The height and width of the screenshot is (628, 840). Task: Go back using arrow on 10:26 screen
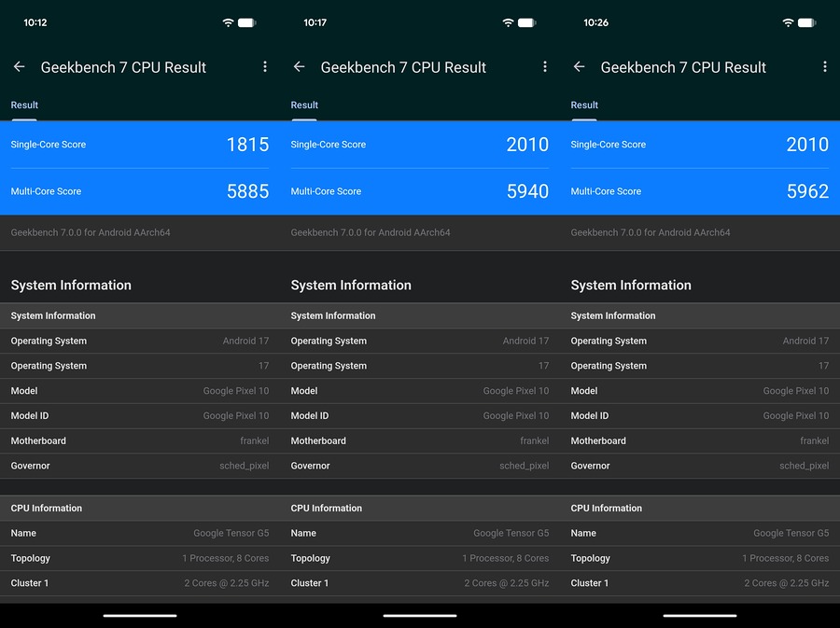click(x=579, y=67)
